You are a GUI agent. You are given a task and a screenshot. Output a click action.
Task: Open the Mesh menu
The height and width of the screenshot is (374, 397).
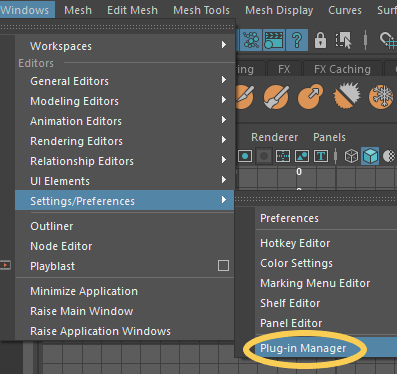click(x=78, y=10)
